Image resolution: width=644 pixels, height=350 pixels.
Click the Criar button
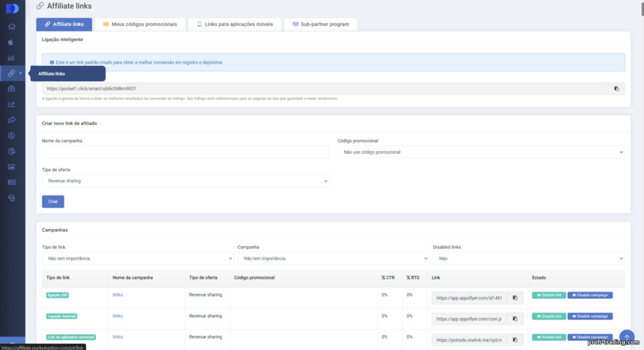pos(53,202)
